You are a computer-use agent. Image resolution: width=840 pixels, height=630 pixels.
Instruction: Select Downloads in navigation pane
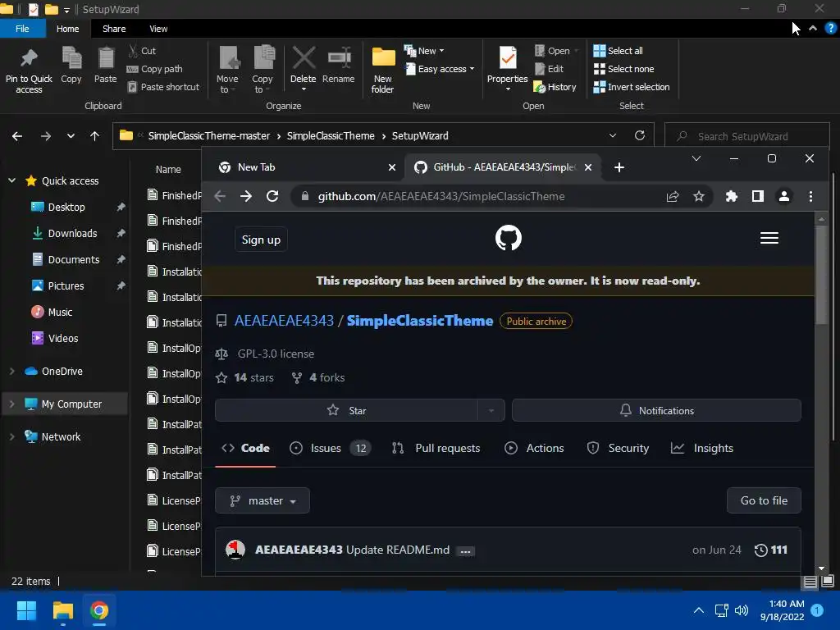click(72, 233)
